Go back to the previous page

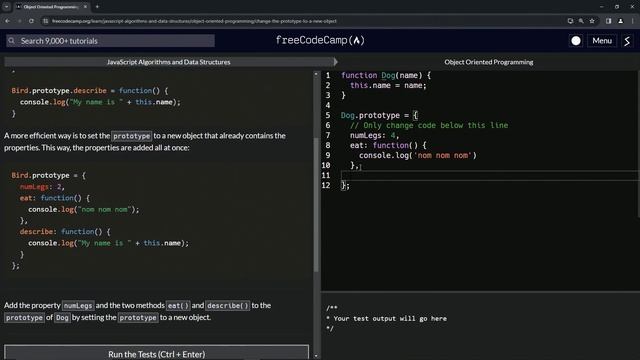pos(7,21)
